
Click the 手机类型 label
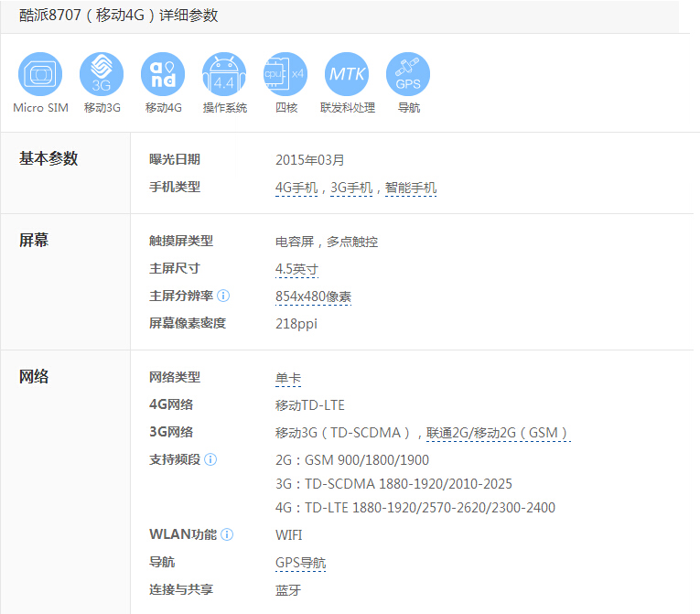[x=175, y=187]
